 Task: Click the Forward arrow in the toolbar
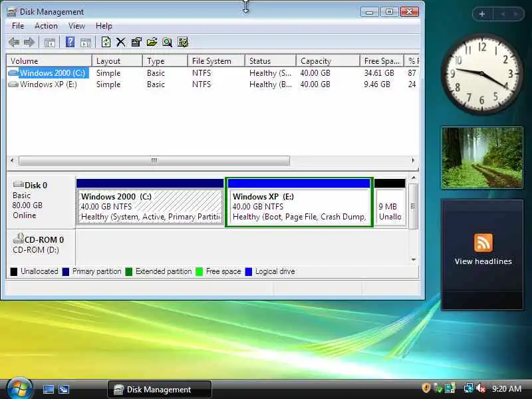[x=29, y=43]
